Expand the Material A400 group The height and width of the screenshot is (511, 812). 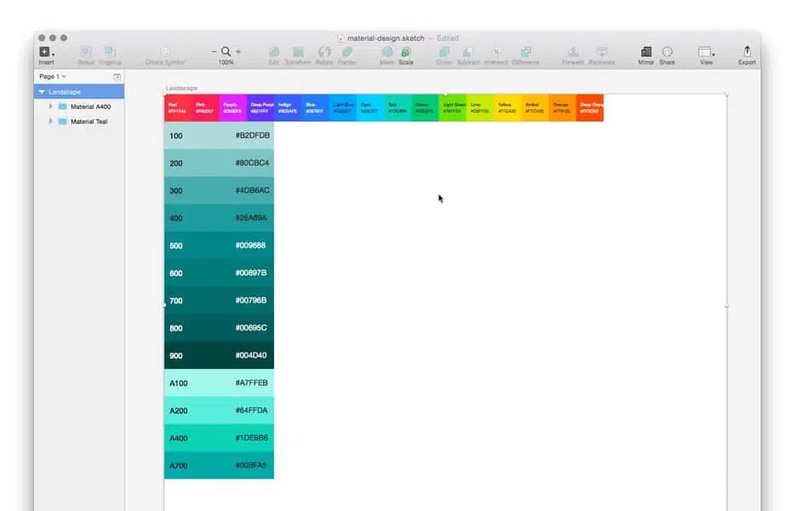49,106
